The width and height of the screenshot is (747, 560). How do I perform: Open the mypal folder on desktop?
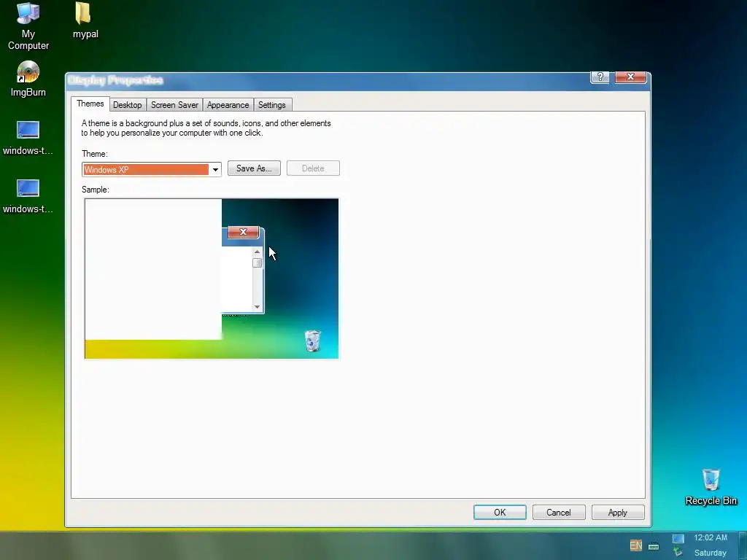(x=85, y=21)
